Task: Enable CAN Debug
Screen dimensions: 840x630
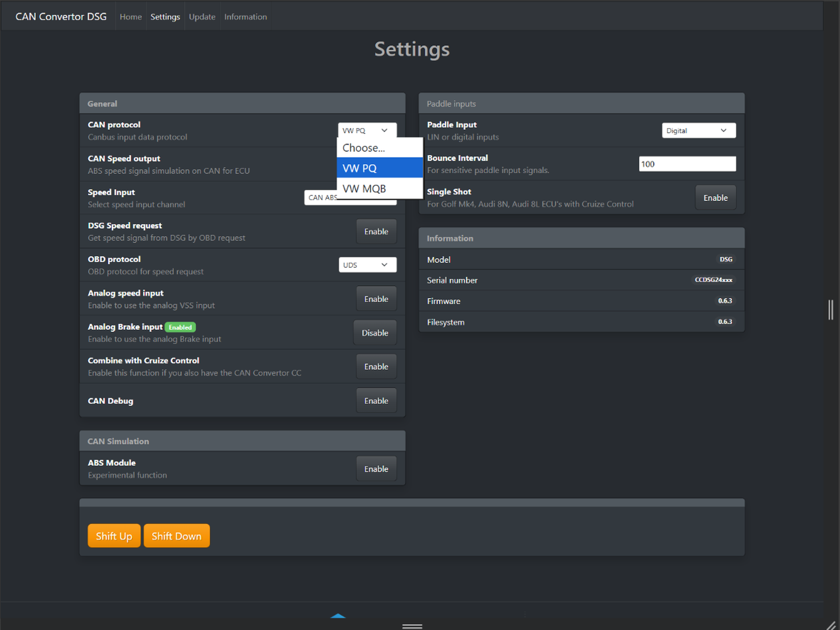Action: click(376, 401)
